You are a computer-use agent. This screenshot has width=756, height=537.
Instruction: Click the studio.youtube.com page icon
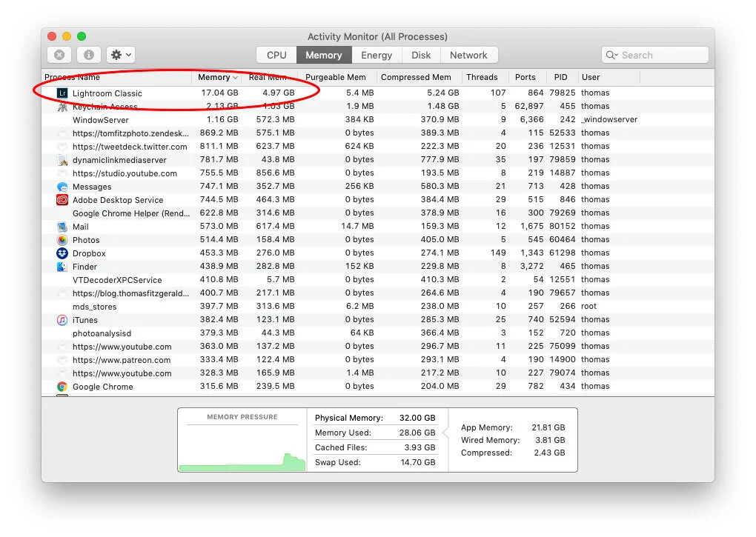tap(62, 173)
